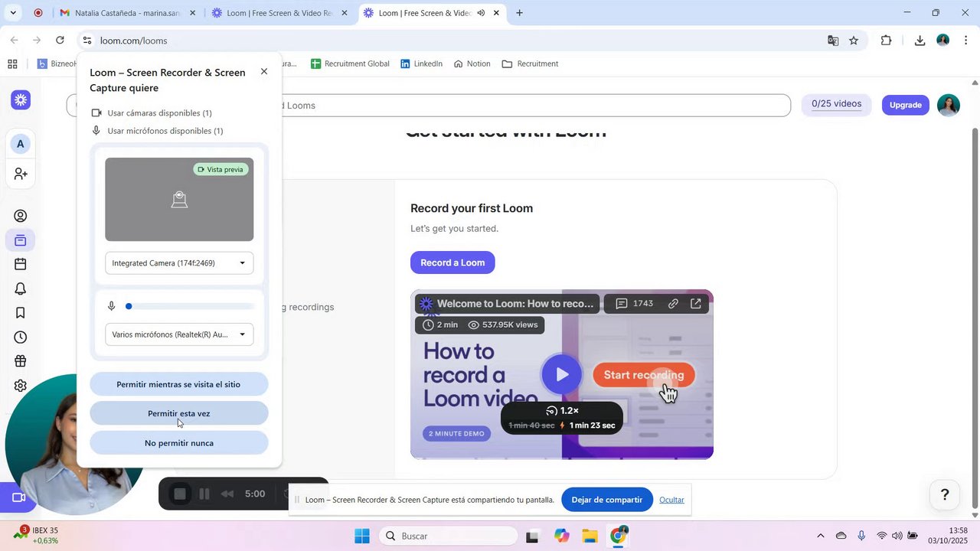Open Recruitment Global bookmark
Image resolution: width=980 pixels, height=551 pixels.
350,64
